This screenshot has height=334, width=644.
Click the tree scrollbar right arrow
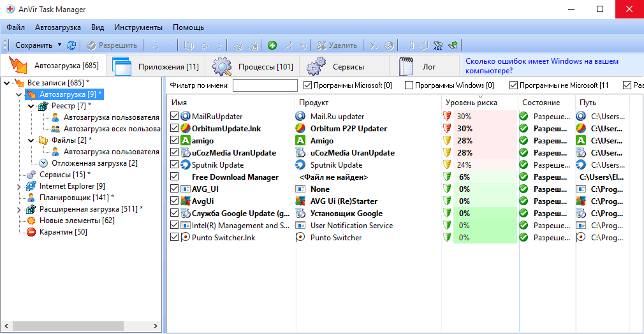pos(155,326)
